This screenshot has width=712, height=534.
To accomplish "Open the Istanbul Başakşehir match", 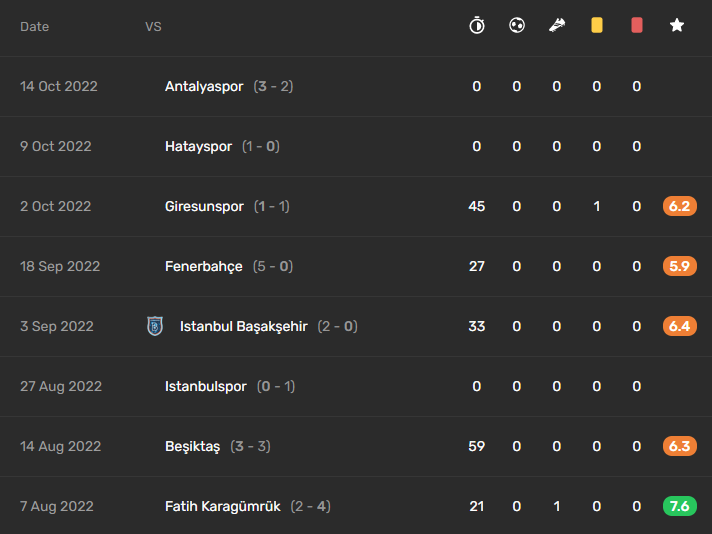I will (356, 326).
